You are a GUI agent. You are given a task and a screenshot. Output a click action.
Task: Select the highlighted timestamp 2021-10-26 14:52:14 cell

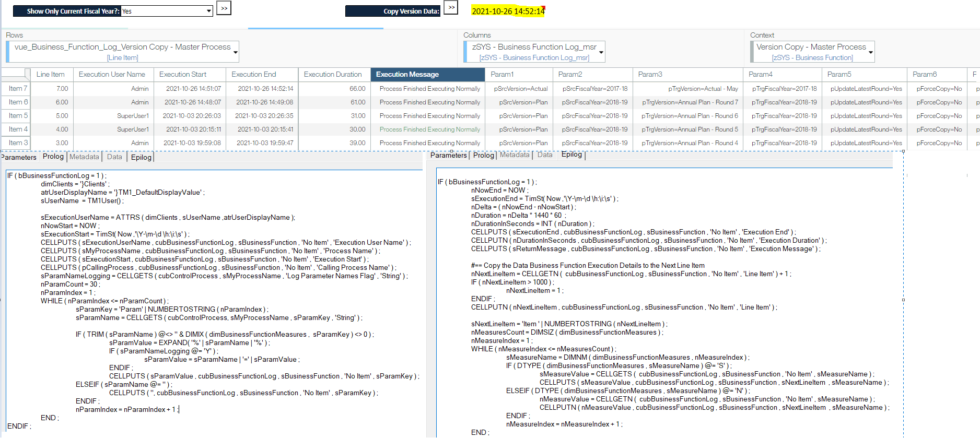[x=508, y=11]
